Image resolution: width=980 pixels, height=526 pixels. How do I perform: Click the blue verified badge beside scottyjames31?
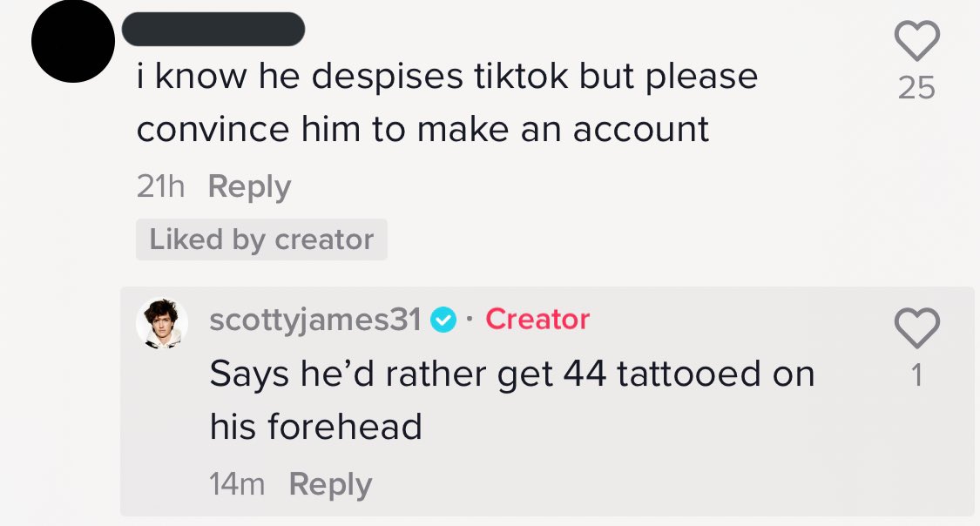443,320
